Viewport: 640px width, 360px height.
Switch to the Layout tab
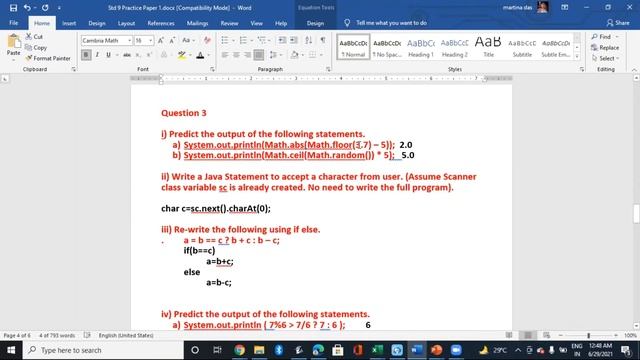126,23
